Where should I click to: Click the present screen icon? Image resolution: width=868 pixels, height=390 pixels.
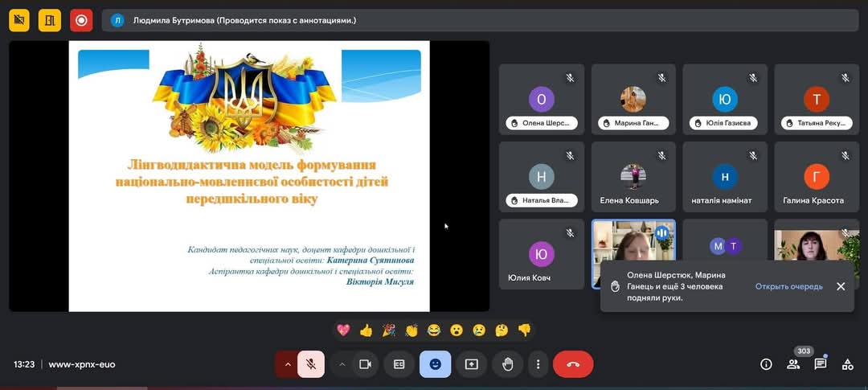471,364
